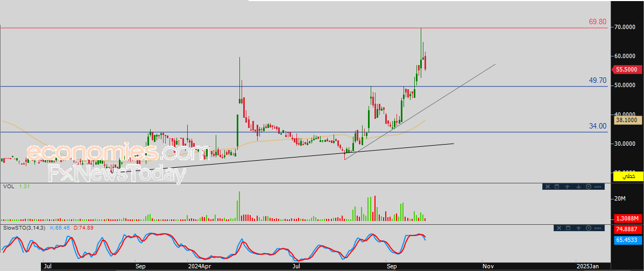Open more options on VOL panel
644x271 pixels.
tap(598, 187)
